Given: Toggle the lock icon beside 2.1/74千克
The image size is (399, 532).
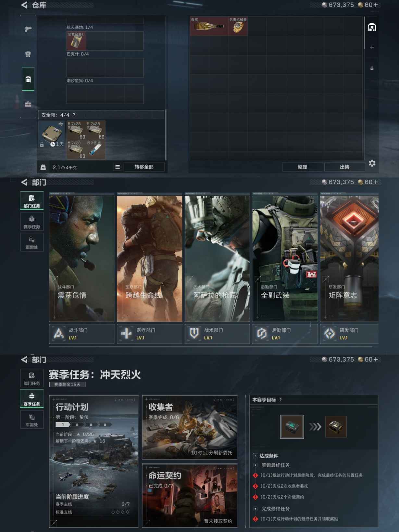Looking at the screenshot, I should coord(43,167).
